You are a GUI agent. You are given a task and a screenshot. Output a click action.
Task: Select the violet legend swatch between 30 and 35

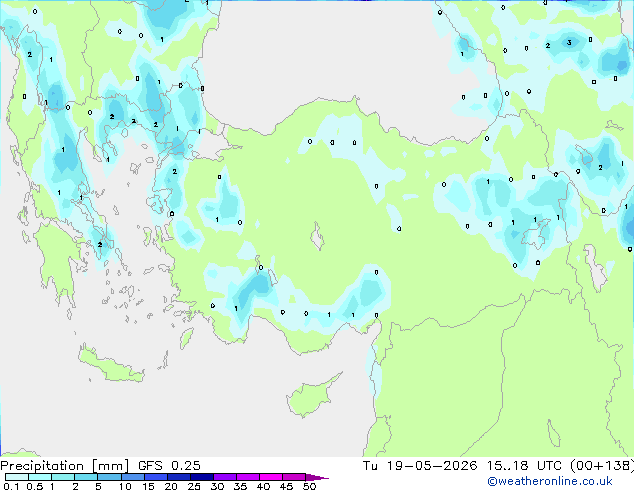pos(224,477)
